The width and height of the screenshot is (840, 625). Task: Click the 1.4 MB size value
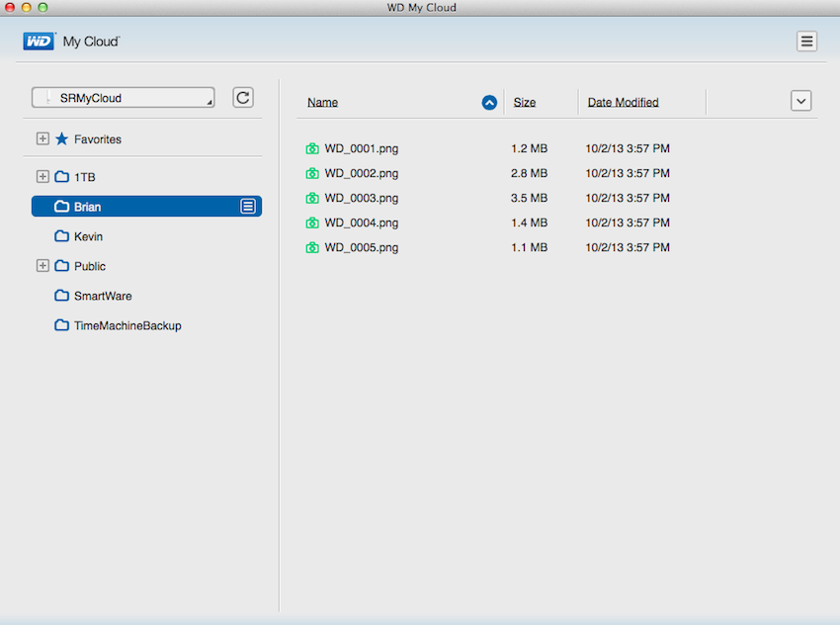tap(530, 223)
